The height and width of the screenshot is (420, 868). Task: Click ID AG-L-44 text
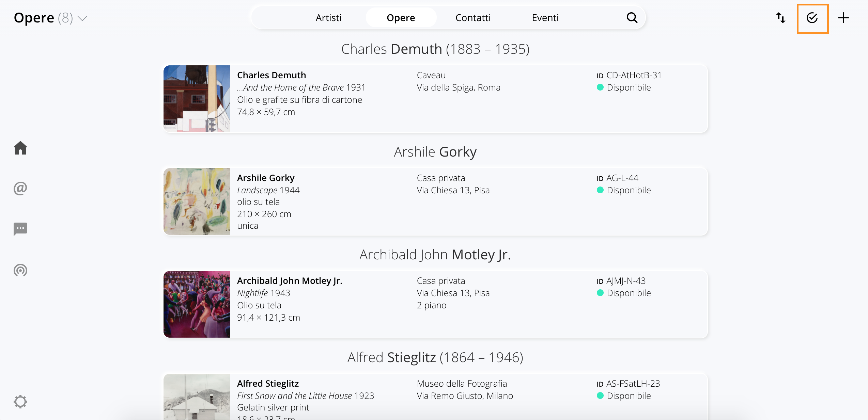617,178
